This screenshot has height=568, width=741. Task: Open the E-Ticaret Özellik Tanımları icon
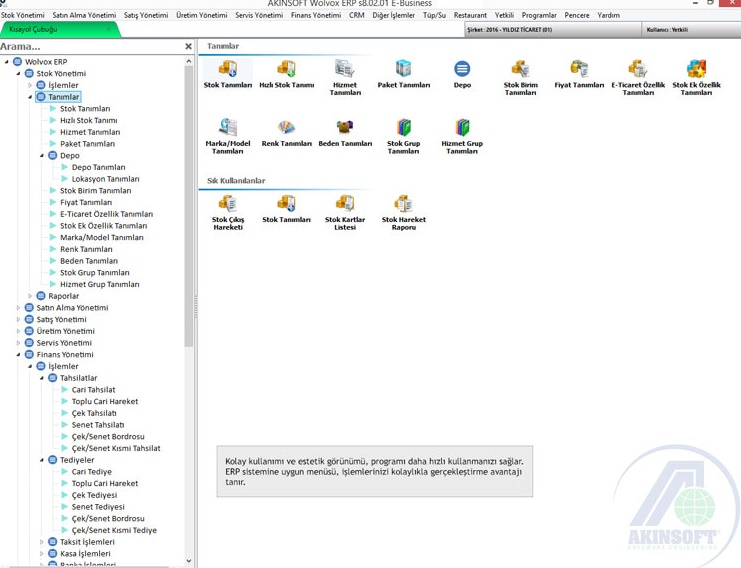638,78
